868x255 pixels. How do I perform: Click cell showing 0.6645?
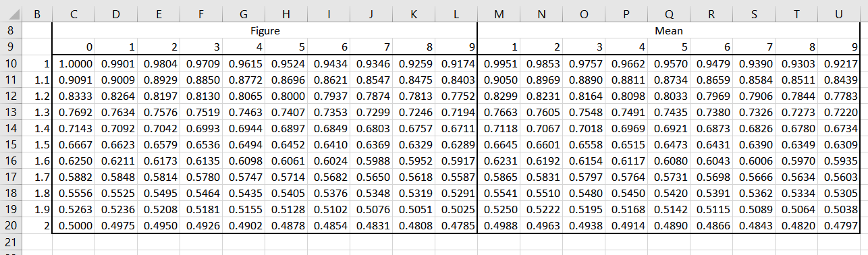coord(499,145)
